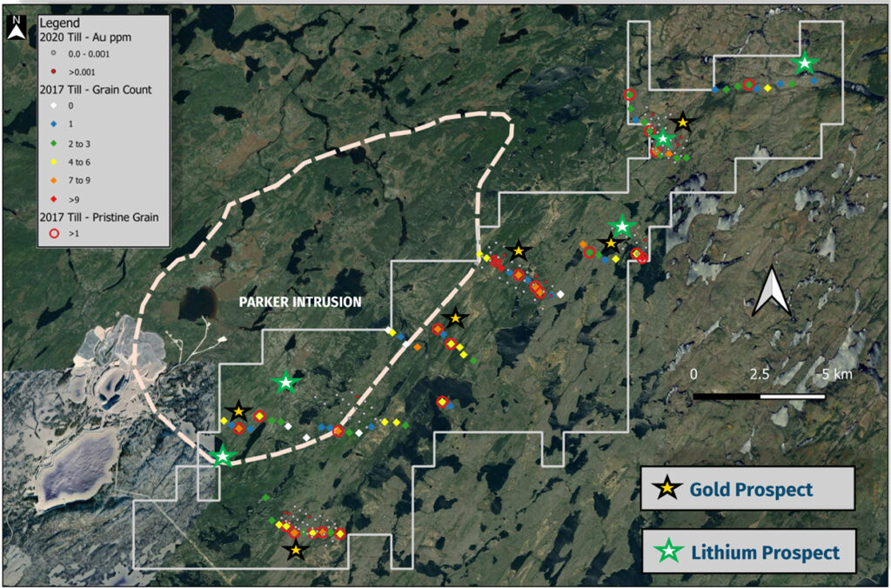Click the lithium star inside the Parker Intrusion outline

pyautogui.click(x=286, y=382)
